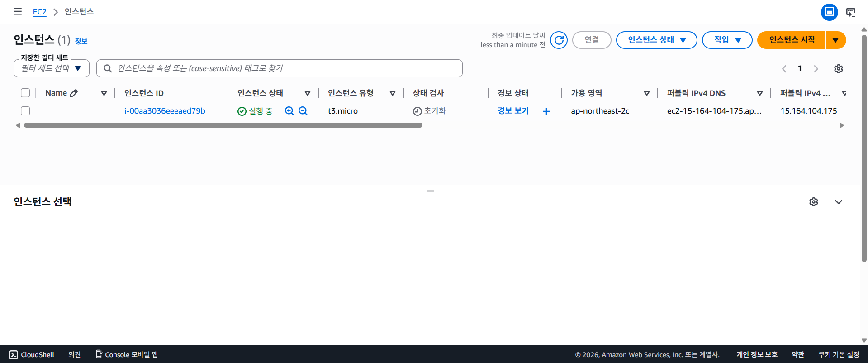Viewport: 868px width, 363px height.
Task: Click the zoom-in filter icon beside 실행 중
Action: 289,111
